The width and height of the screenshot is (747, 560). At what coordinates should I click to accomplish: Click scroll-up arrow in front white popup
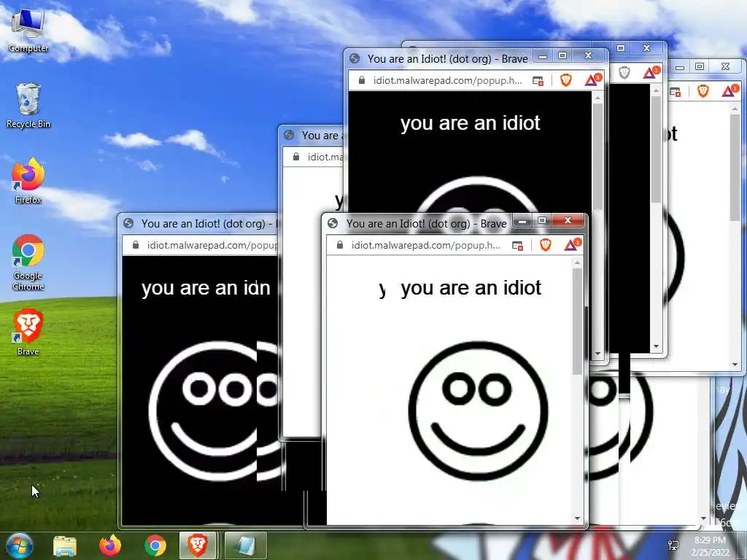(578, 262)
